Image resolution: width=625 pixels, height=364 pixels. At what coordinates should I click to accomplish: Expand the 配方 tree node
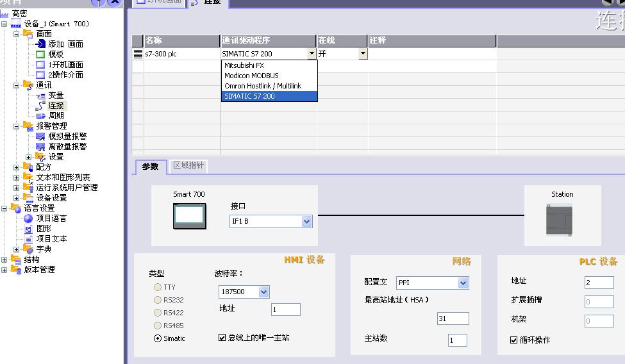[16, 167]
